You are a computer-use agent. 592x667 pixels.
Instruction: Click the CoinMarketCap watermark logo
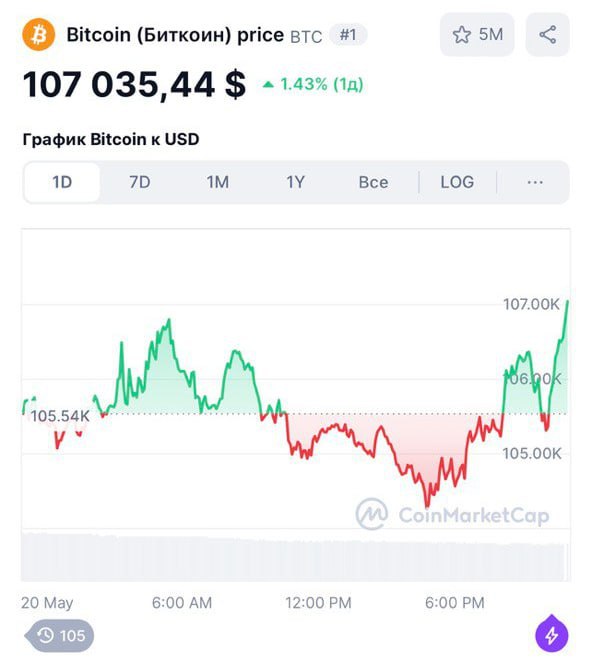452,514
